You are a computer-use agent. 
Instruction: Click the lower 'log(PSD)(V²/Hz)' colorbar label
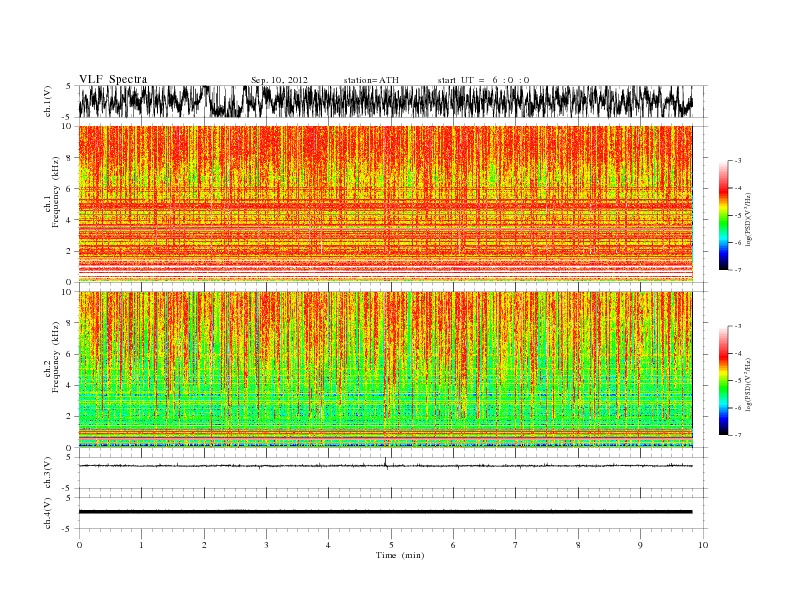750,383
